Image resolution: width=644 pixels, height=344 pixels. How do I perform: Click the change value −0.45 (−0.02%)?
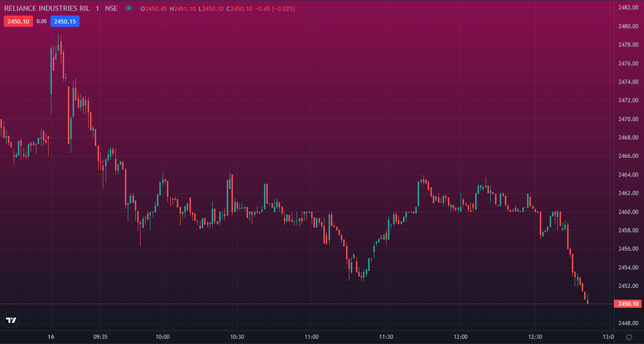tap(275, 9)
